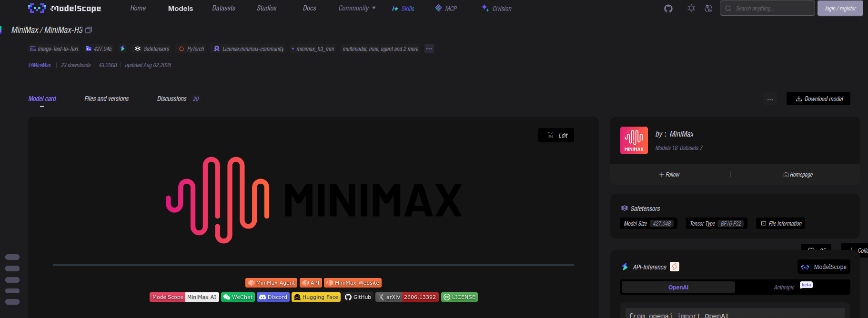Image resolution: width=868 pixels, height=318 pixels.
Task: Click the API-Inference lightning icon in panel
Action: tap(625, 267)
